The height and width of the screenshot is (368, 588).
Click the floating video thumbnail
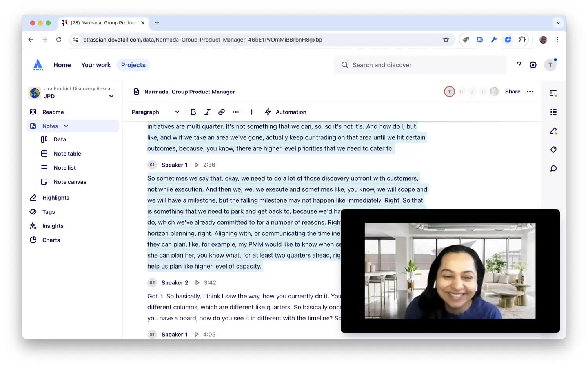pyautogui.click(x=450, y=271)
